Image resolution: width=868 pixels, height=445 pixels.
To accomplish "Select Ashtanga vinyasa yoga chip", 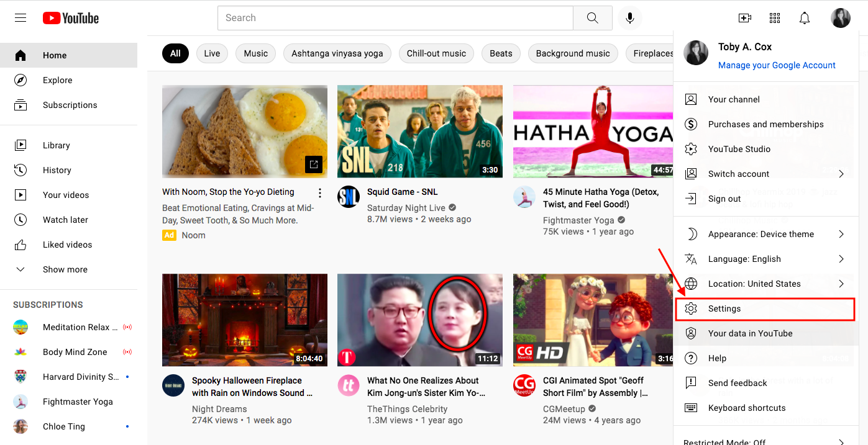I will [x=337, y=53].
